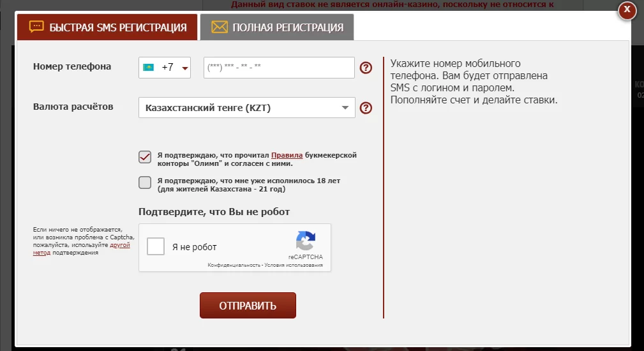Switch to the full registration tab
Viewport: 644px width, 351px height.
pos(277,27)
